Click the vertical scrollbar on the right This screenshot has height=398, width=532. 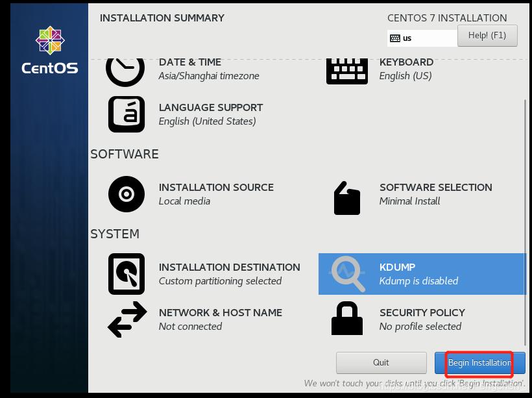[x=526, y=223]
